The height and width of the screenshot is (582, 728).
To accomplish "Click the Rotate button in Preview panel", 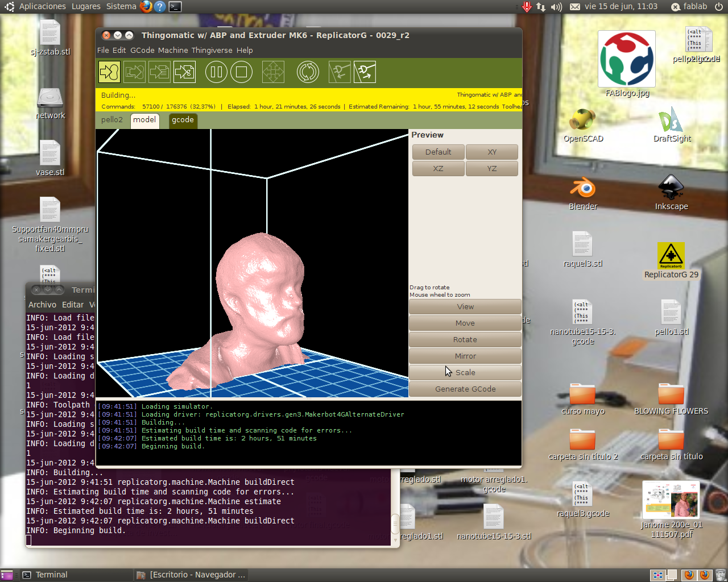I will (x=465, y=339).
